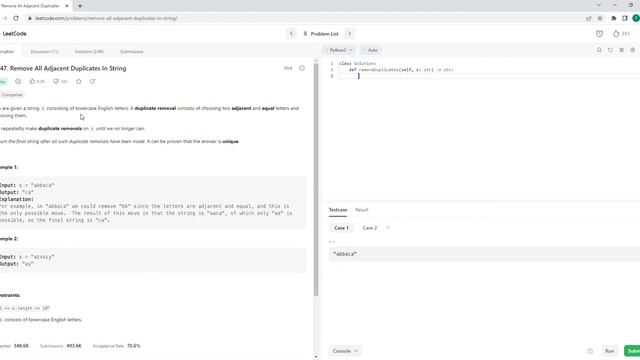
Task: Select the Testcase tab
Action: click(x=338, y=210)
